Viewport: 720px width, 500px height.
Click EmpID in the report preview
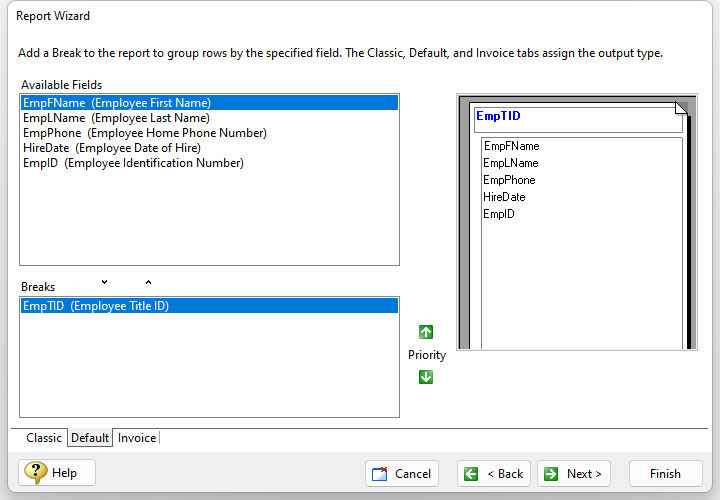pyautogui.click(x=499, y=214)
